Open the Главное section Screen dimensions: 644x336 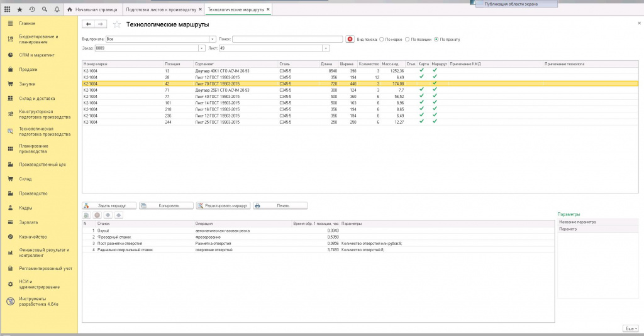pyautogui.click(x=27, y=23)
